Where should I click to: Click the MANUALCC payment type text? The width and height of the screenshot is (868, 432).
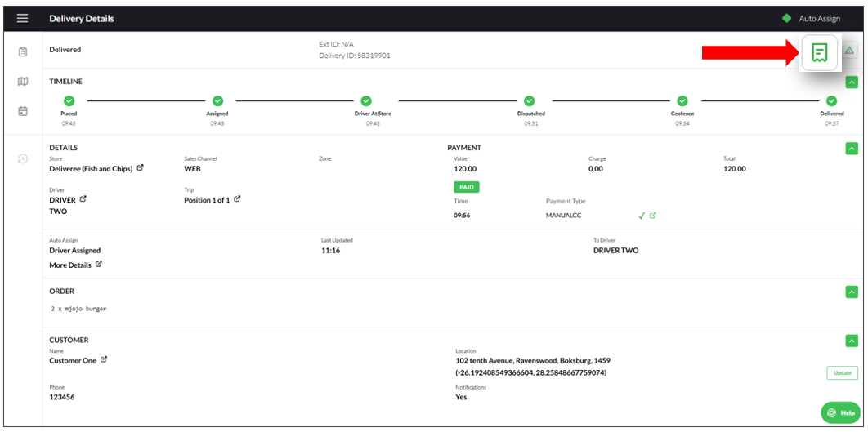coord(563,216)
